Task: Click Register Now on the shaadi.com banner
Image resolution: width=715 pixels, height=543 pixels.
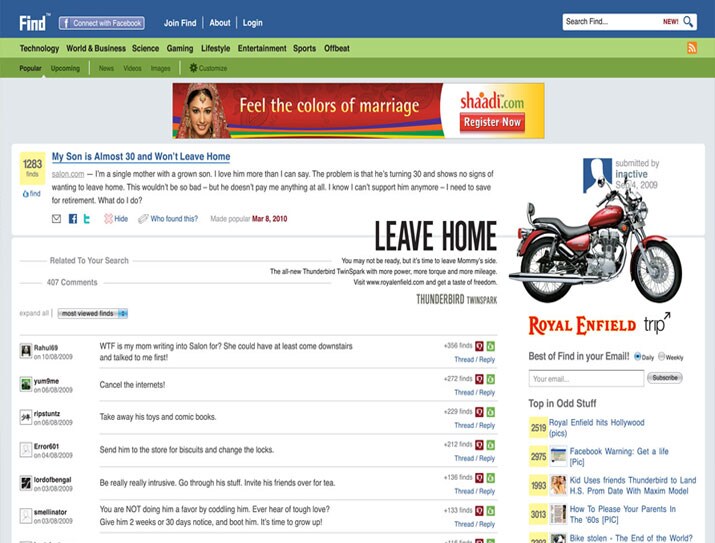Action: (492, 122)
